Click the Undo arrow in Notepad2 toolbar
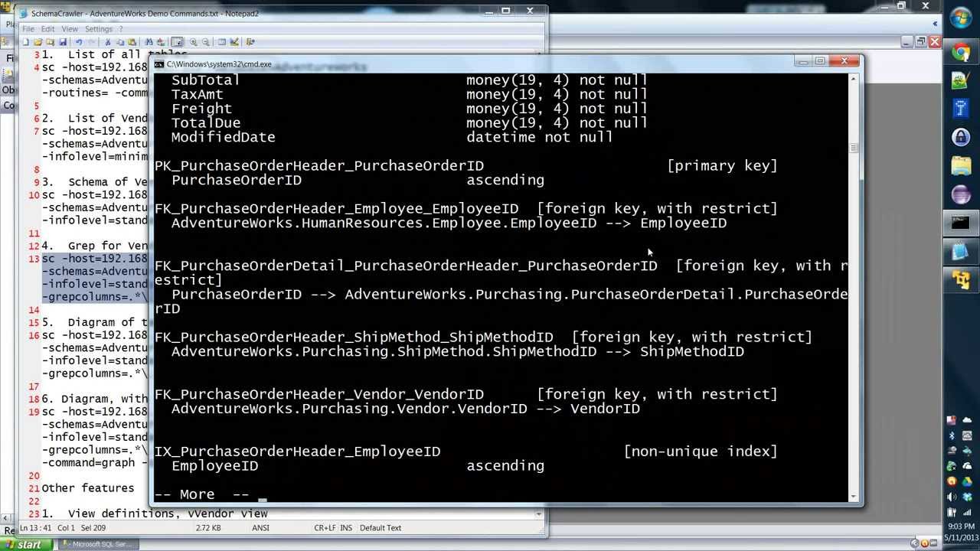This screenshot has width=980, height=551. [x=79, y=42]
